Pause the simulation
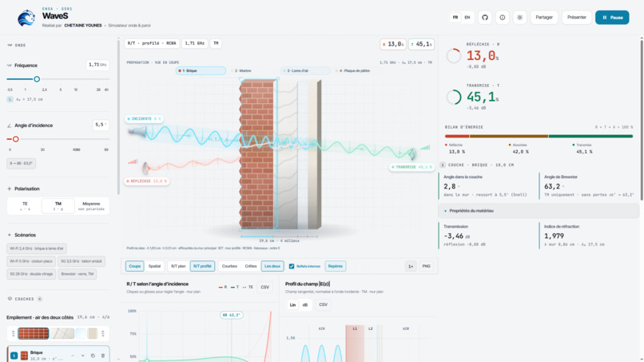644x362 pixels. coord(612,18)
